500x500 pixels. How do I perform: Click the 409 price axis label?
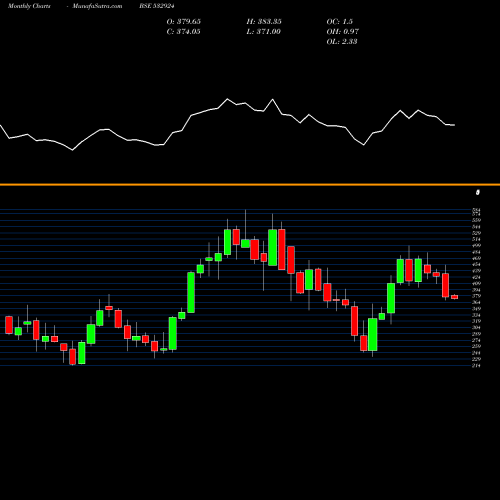476,284
